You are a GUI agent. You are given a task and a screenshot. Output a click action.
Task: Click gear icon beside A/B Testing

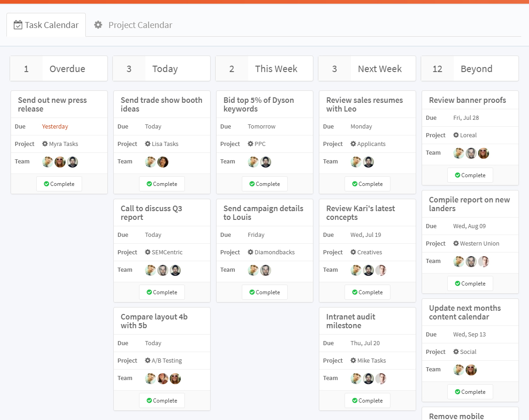[x=148, y=360]
